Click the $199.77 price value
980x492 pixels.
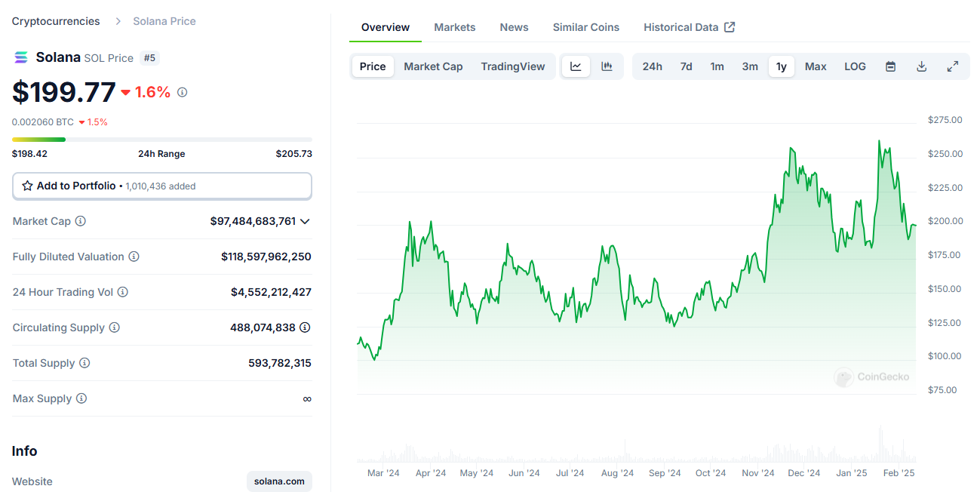(64, 92)
